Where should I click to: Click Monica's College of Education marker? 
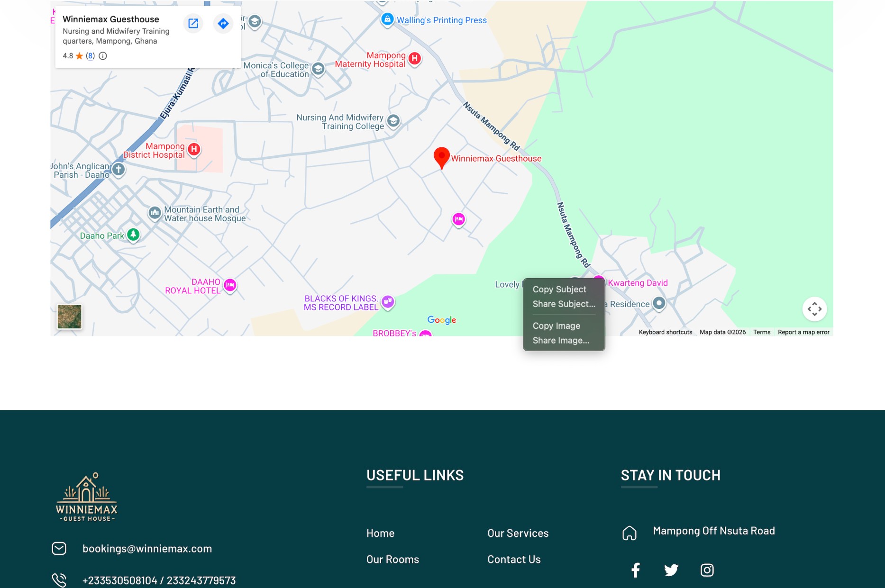[319, 69]
